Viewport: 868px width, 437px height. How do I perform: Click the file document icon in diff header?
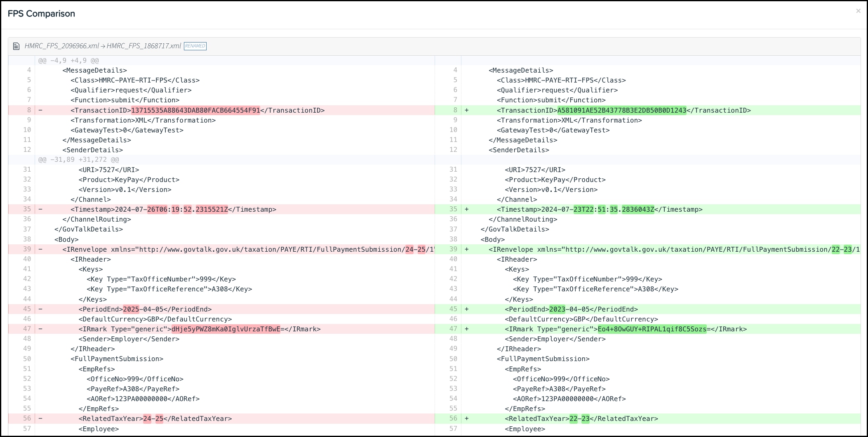(16, 46)
